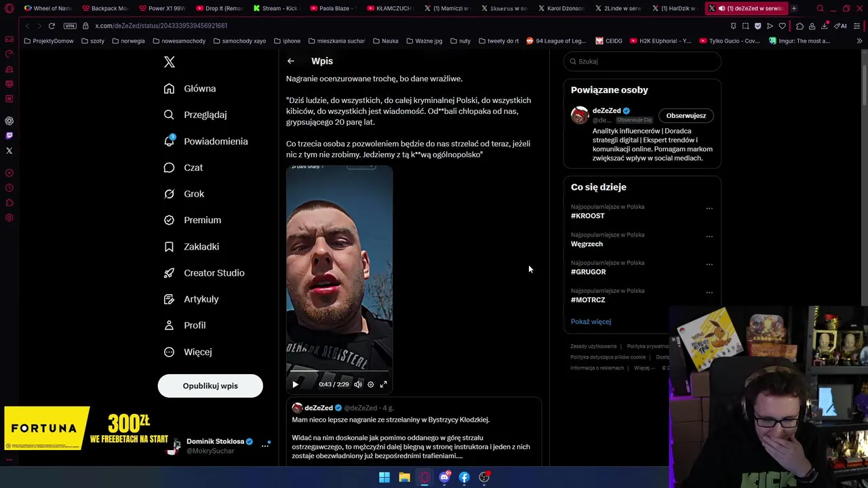This screenshot has height=488, width=868.
Task: Click Obserwujesz button for deZeZed
Action: [x=686, y=115]
